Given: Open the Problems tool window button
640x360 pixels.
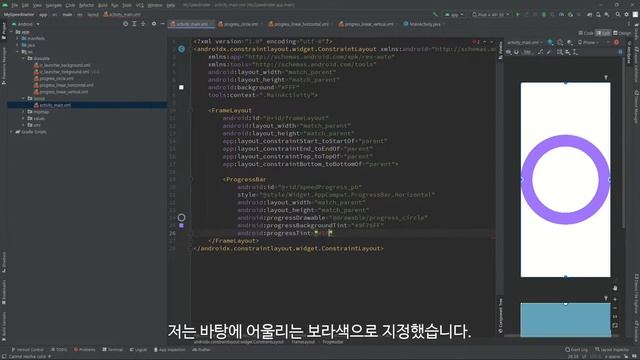Looking at the screenshot, I should (85, 349).
